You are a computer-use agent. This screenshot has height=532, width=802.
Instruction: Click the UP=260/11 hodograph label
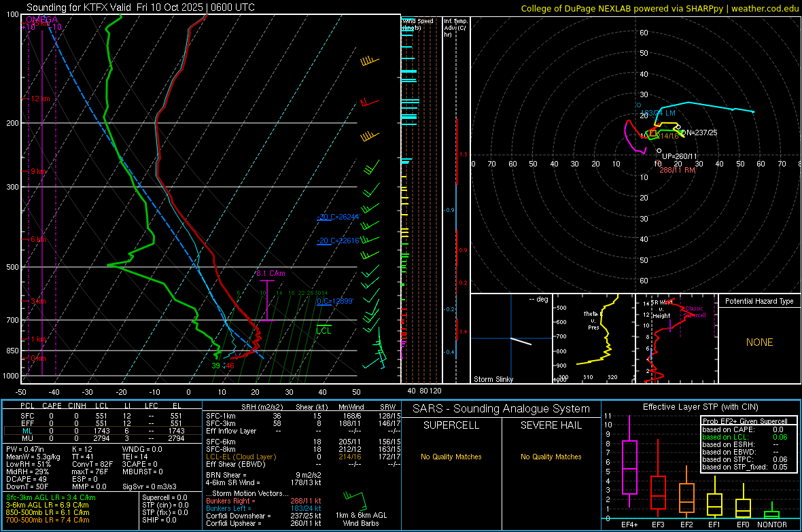coord(680,156)
